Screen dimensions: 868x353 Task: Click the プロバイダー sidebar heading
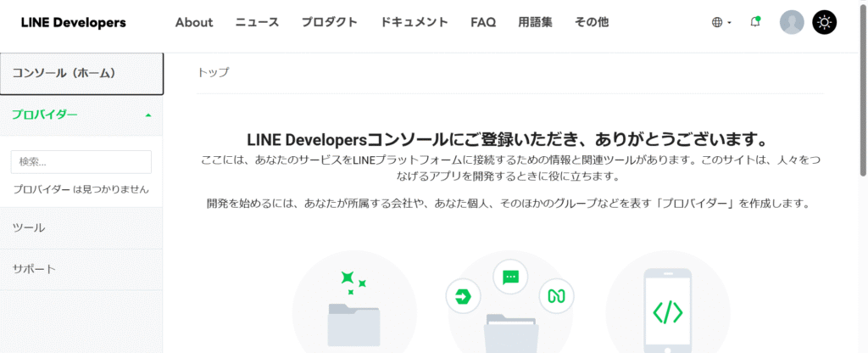tap(44, 115)
